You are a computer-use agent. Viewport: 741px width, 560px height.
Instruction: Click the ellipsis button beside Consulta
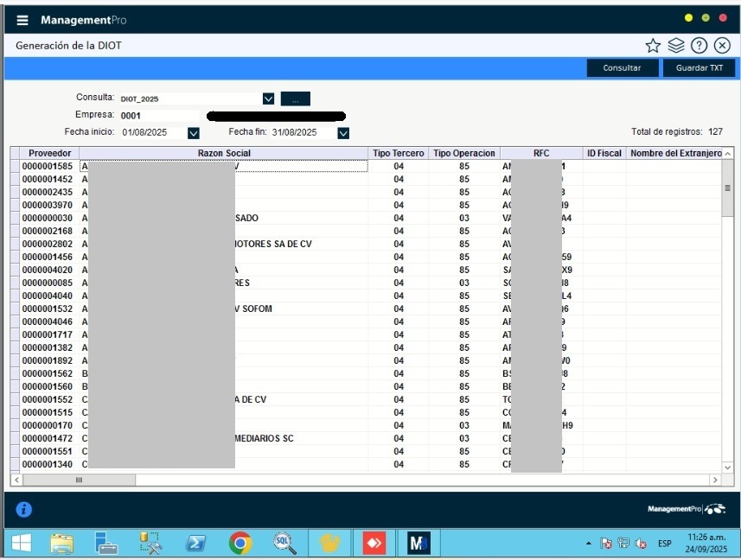coord(295,99)
